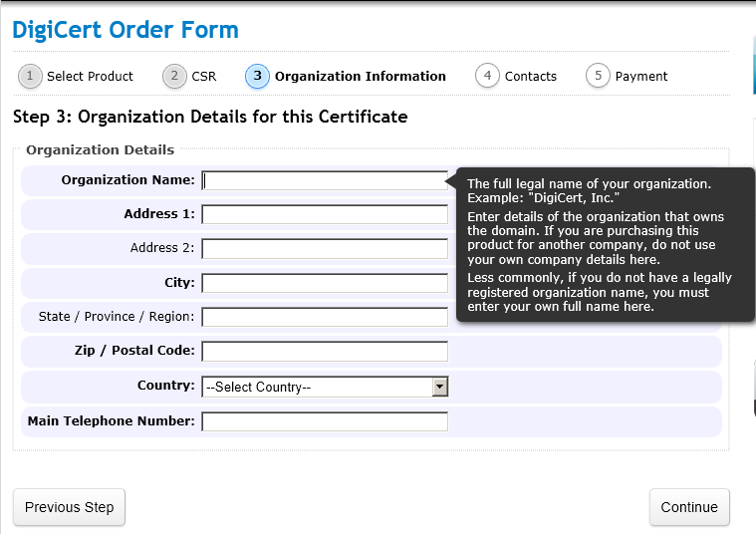This screenshot has width=756, height=538.
Task: Select the Organization Information step label
Action: point(361,76)
